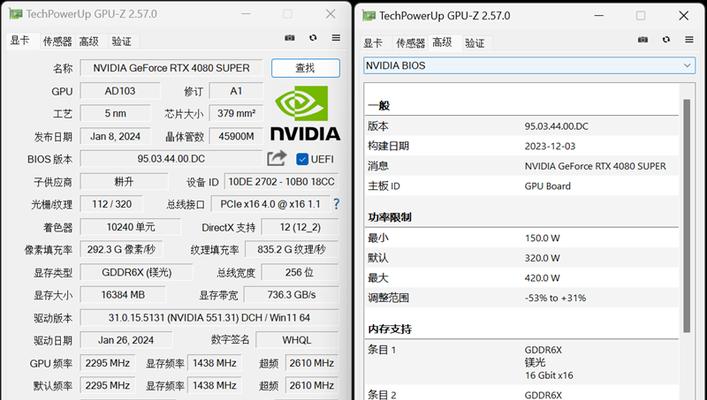Viewport: 707px width, 400px height.
Task: Click the bus width field 256 位
Action: coord(300,272)
